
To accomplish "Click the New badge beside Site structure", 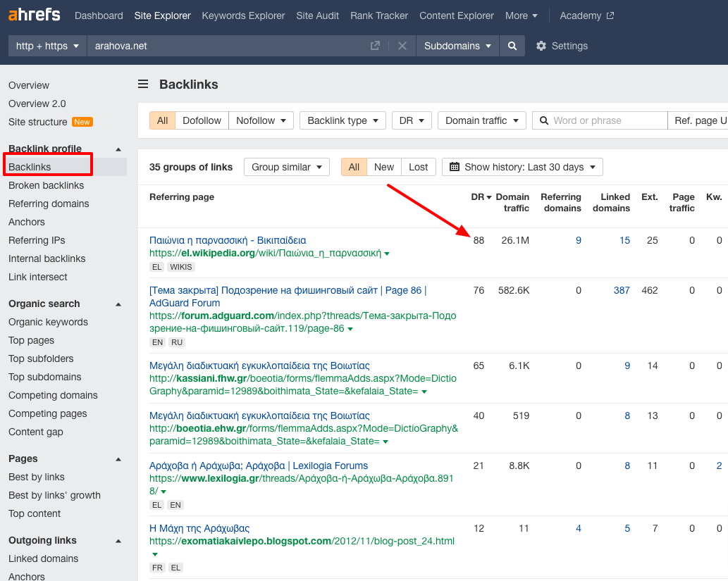I will click(x=82, y=122).
